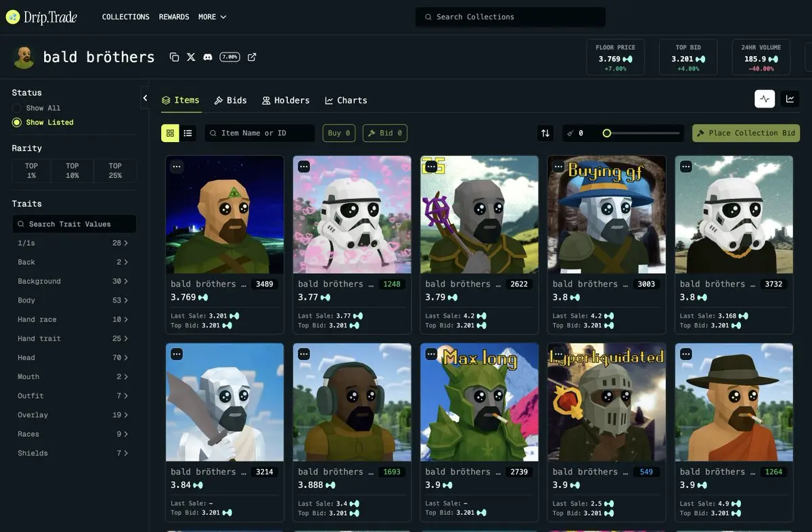Viewport: 812px width, 532px height.
Task: Click Place Collection Bid button
Action: pyautogui.click(x=746, y=133)
